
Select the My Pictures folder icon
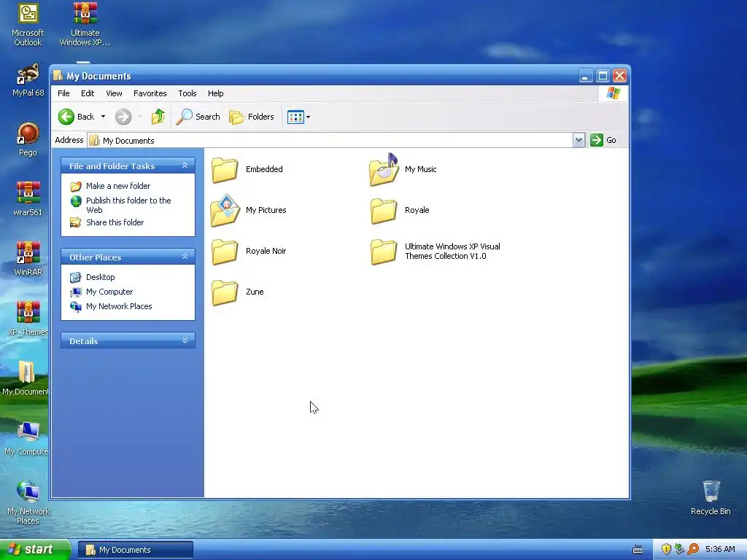click(x=225, y=210)
